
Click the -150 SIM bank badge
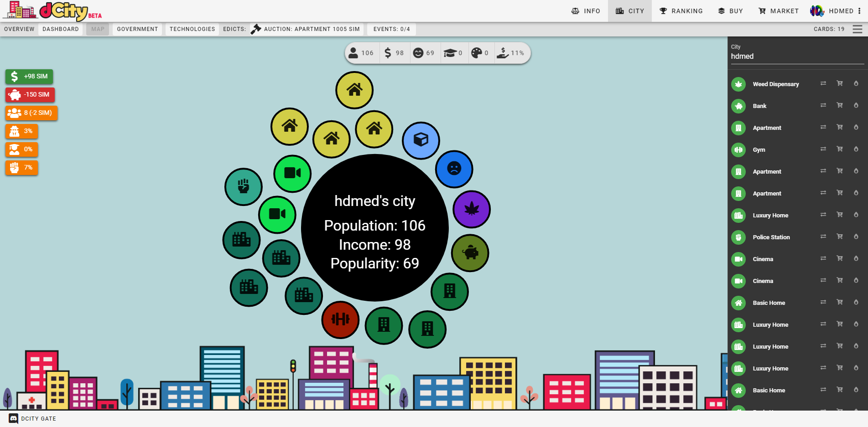[x=30, y=95]
